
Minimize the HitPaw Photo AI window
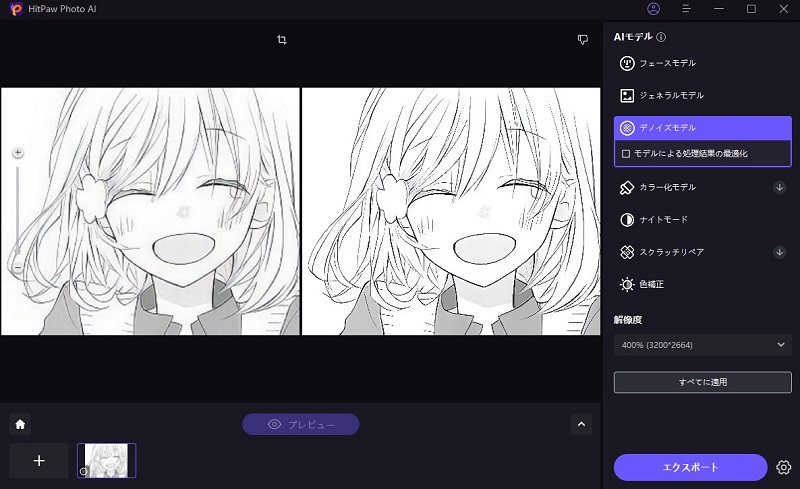(719, 9)
